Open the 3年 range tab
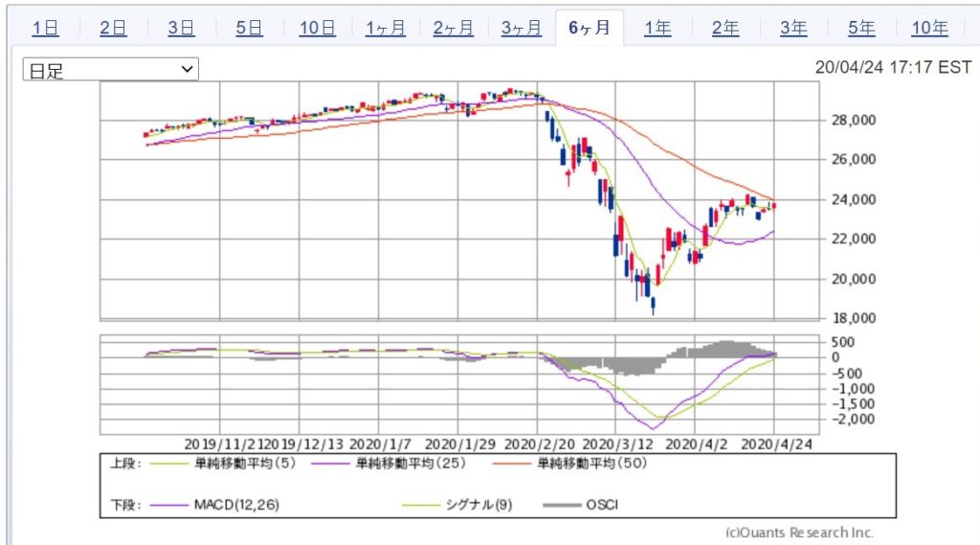Image resolution: width=980 pixels, height=545 pixels. pos(793,28)
